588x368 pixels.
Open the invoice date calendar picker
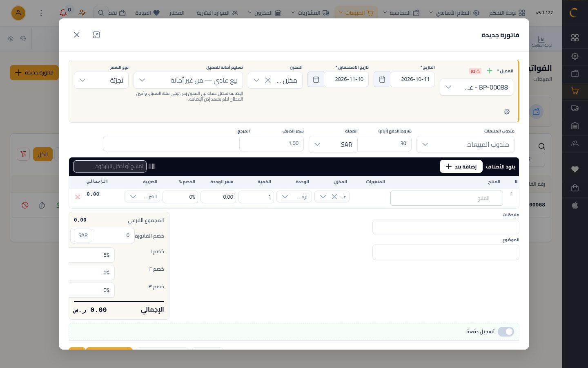click(x=382, y=79)
